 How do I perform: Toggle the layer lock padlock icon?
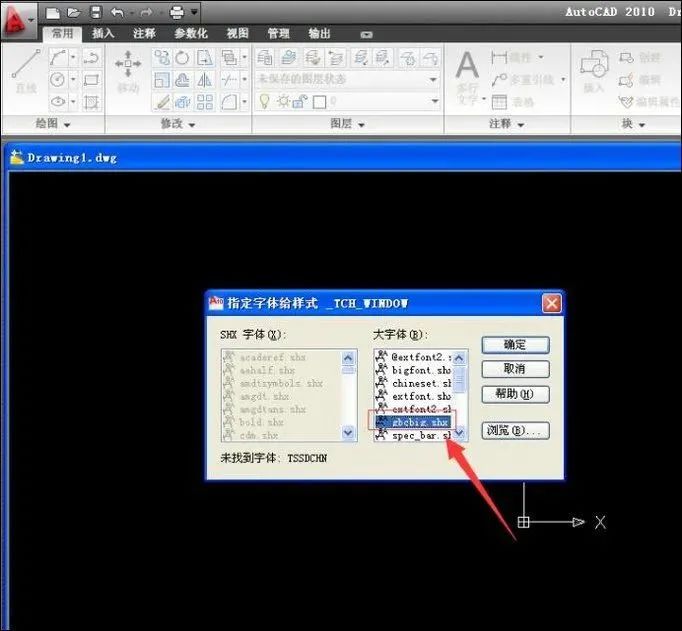point(300,101)
